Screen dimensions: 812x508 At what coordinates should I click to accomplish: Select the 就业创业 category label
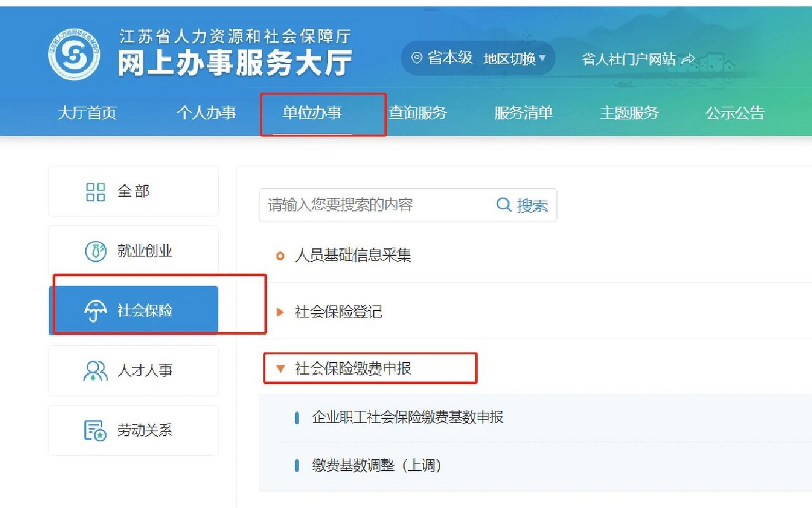tap(145, 251)
